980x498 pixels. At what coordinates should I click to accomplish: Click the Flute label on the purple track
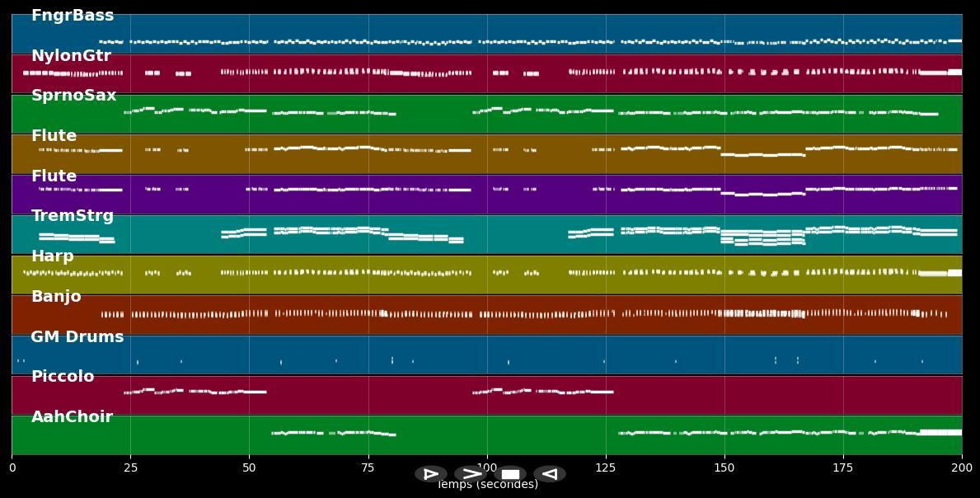tap(54, 176)
